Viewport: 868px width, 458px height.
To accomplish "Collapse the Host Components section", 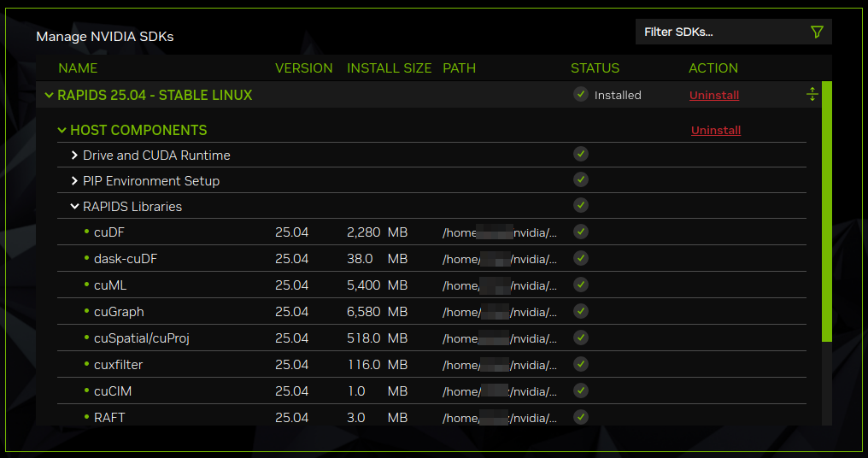I will coord(62,131).
